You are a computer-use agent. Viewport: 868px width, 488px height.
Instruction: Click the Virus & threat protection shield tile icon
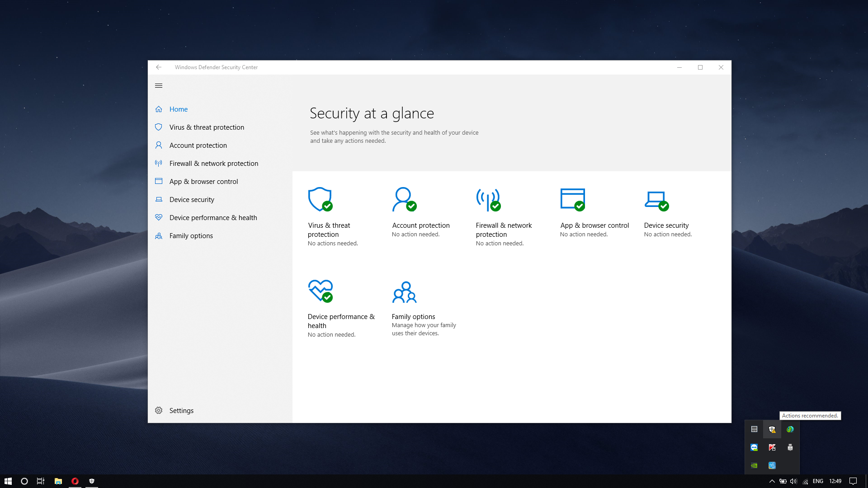point(321,199)
